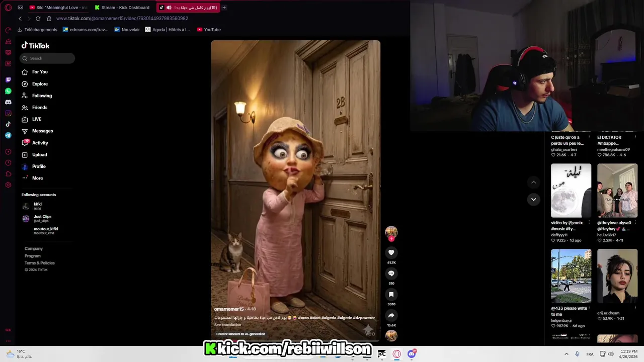This screenshot has height=362, width=644.
Task: Bookmark the video to favorites
Action: click(391, 295)
